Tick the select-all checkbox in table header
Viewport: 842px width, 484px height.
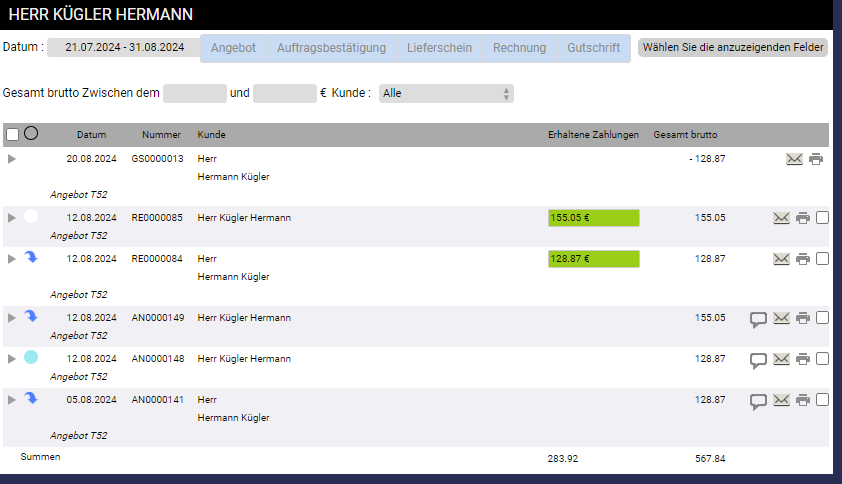pos(12,134)
